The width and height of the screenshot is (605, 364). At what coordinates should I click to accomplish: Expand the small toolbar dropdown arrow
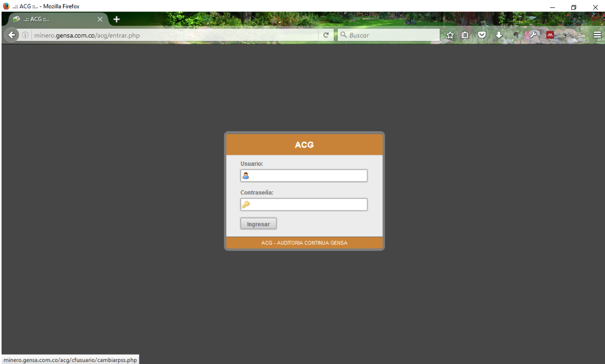point(580,35)
